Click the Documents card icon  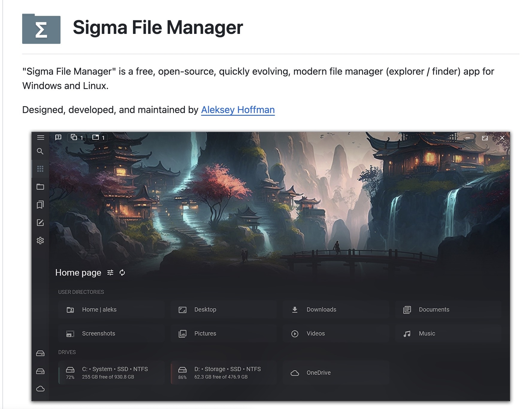(407, 310)
